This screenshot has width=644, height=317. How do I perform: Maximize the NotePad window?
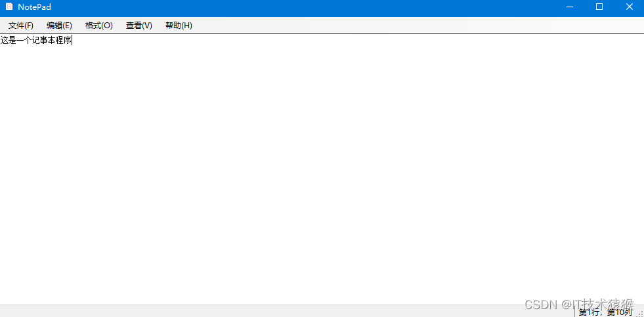pos(599,7)
